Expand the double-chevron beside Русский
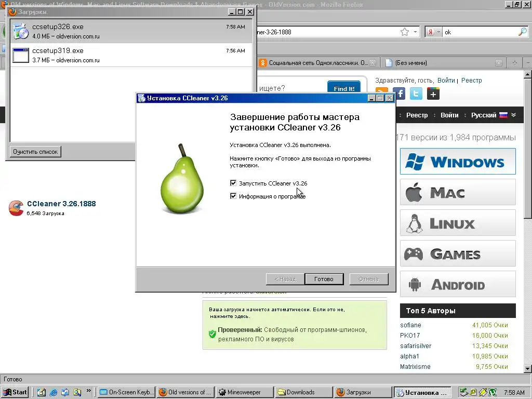Image resolution: width=532 pixels, height=399 pixels. pyautogui.click(x=514, y=115)
